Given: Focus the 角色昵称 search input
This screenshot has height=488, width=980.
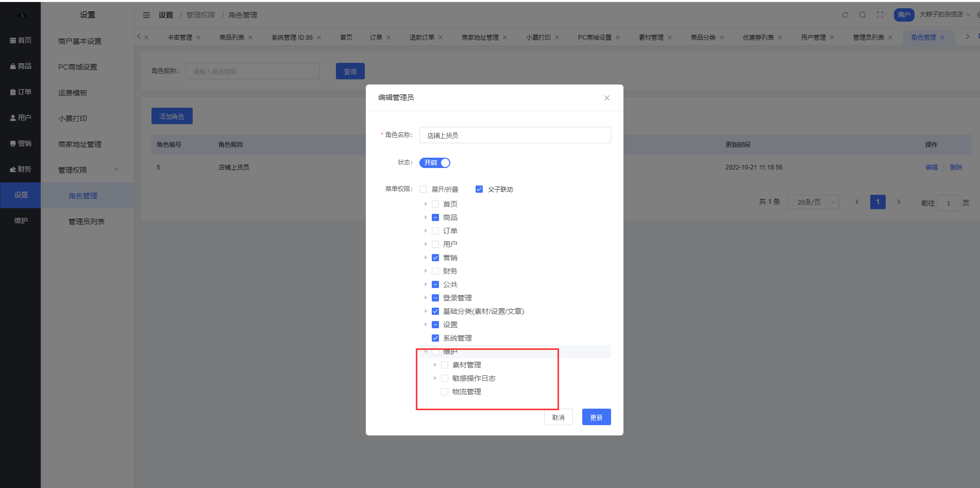Looking at the screenshot, I should click(x=252, y=71).
